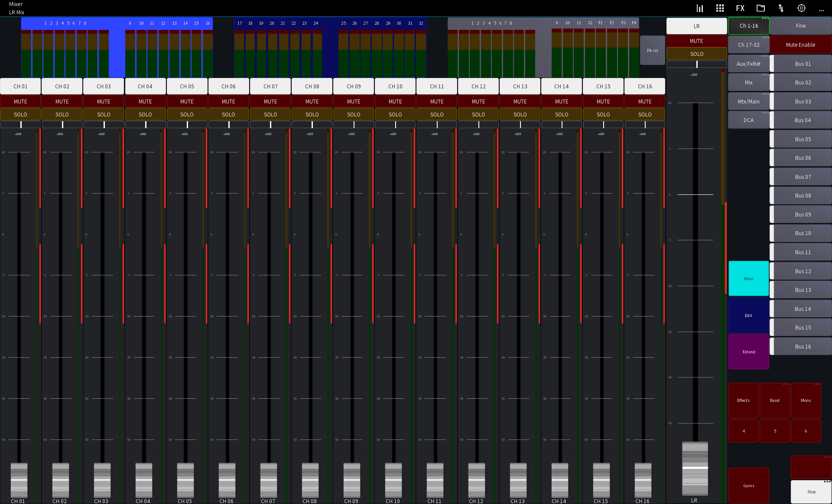Open the FX rack
832x504 pixels.
[740, 8]
